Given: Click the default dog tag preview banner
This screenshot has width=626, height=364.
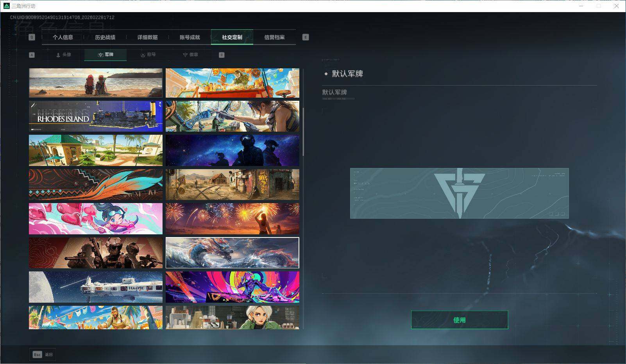Looking at the screenshot, I should [x=460, y=193].
